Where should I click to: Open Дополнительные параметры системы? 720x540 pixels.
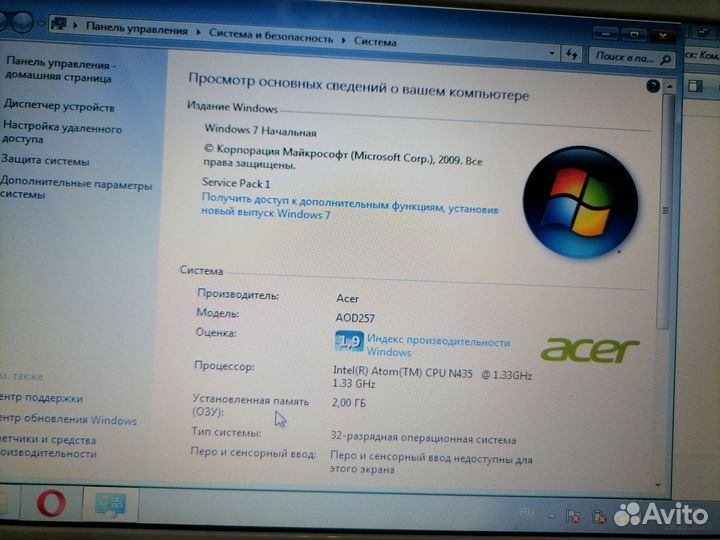(x=76, y=188)
